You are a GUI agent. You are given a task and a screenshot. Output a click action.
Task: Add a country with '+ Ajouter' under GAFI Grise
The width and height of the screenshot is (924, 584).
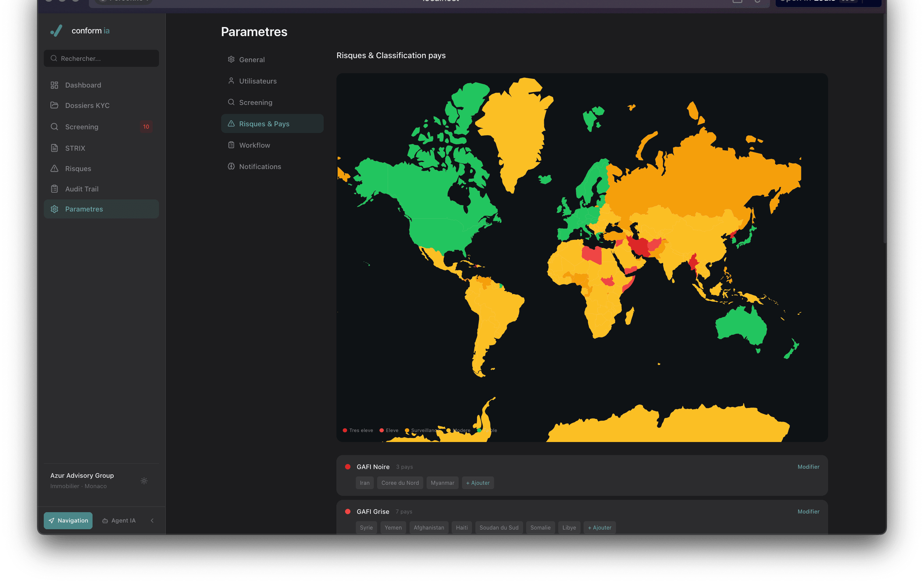(x=599, y=527)
